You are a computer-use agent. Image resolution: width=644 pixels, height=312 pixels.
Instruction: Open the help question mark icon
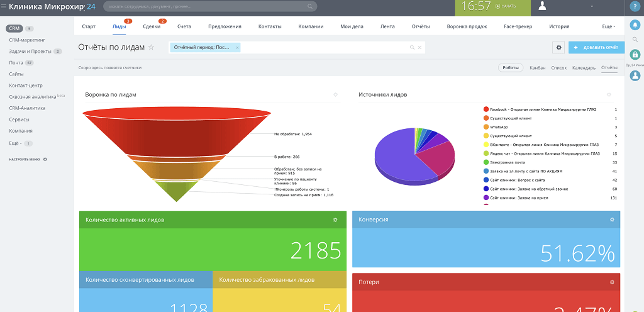[x=635, y=6]
